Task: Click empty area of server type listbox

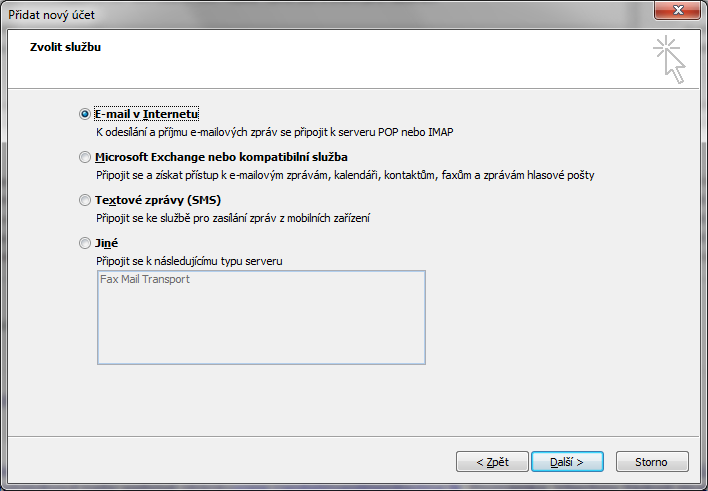Action: coord(261,330)
